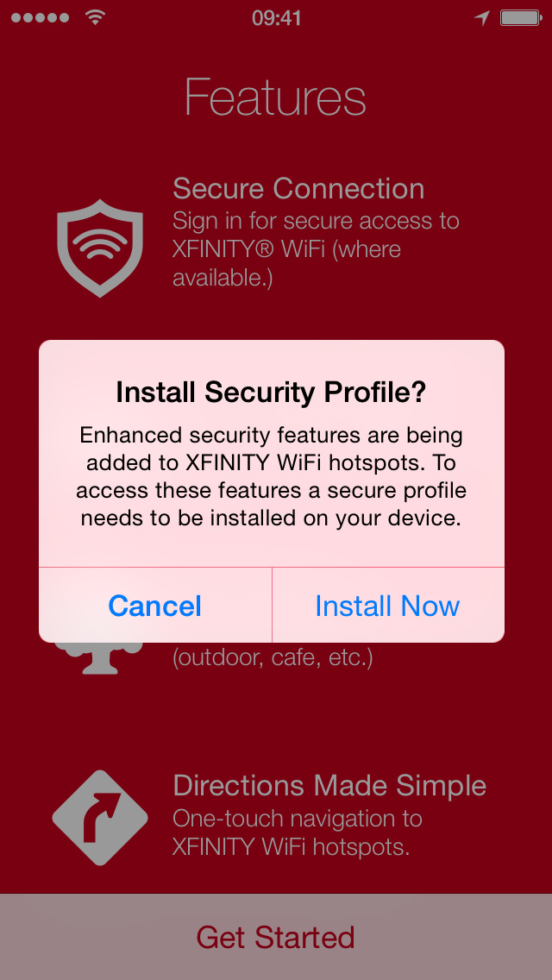
Task: Tap the Install Security Profile? dialog title
Action: pos(272,392)
